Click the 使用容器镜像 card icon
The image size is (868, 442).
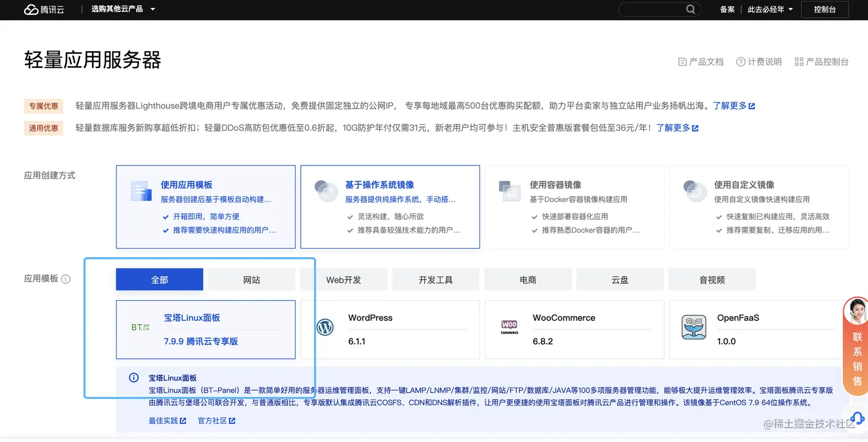(x=510, y=191)
